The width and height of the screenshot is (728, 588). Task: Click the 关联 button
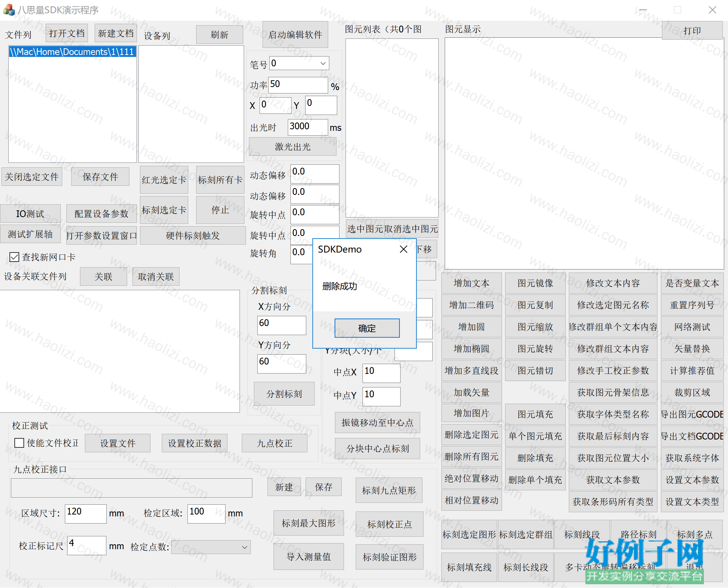(103, 277)
